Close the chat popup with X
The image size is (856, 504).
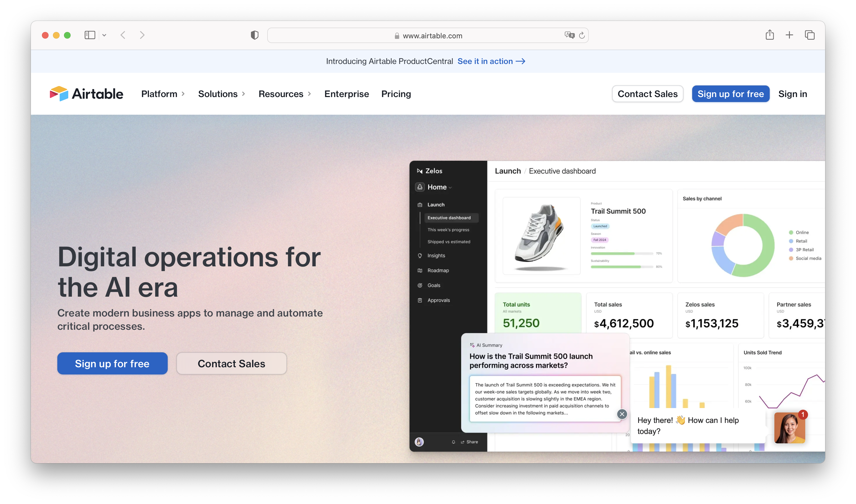[x=622, y=414]
